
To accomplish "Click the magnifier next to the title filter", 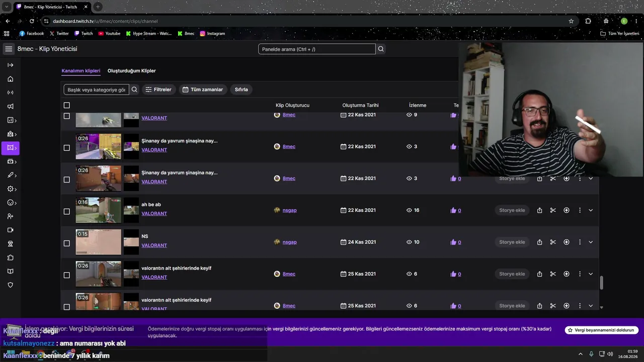I will click(134, 89).
